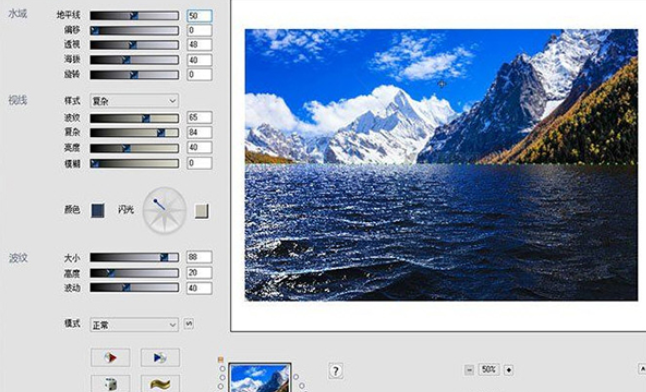Click the 亮度 brightness slider

point(134,148)
